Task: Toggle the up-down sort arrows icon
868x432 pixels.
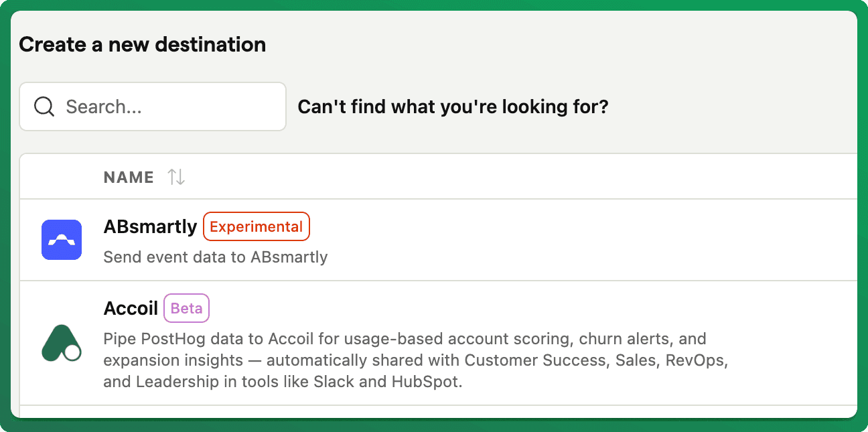Action: click(176, 177)
